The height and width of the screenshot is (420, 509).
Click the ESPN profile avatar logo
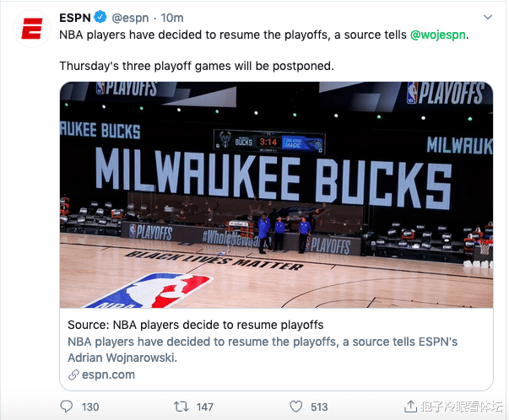click(x=31, y=32)
